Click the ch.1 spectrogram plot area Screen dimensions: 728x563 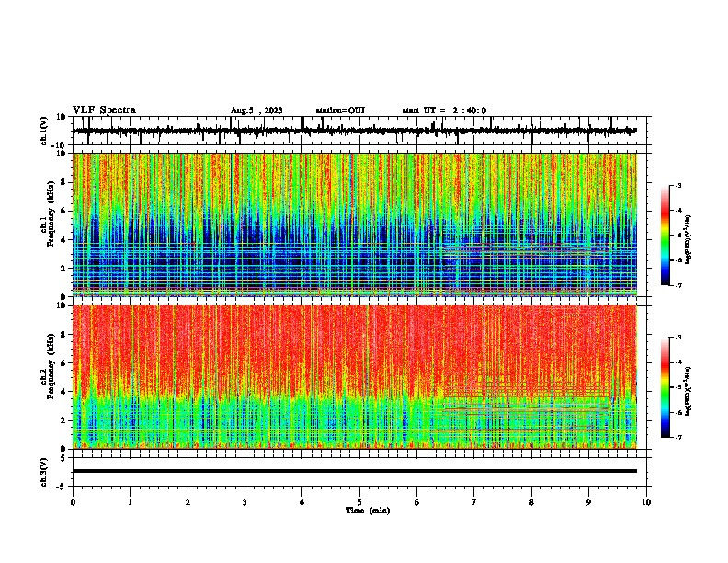click(x=354, y=224)
